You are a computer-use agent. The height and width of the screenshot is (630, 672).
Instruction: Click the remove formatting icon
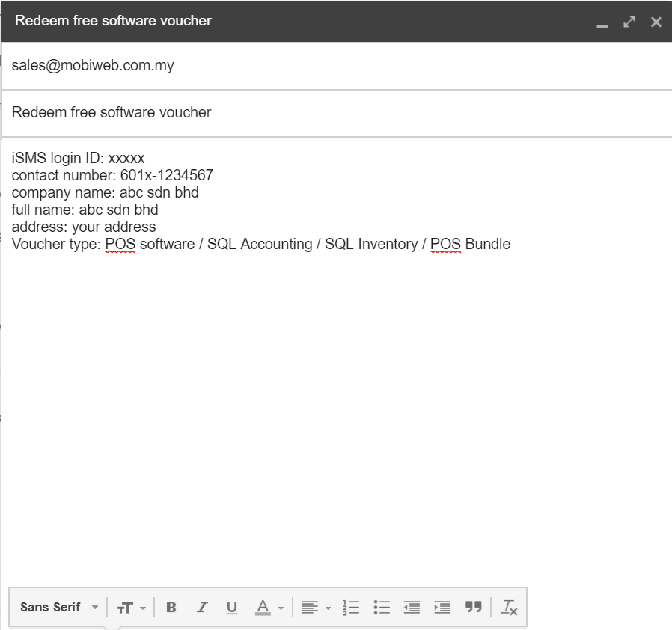coord(509,608)
